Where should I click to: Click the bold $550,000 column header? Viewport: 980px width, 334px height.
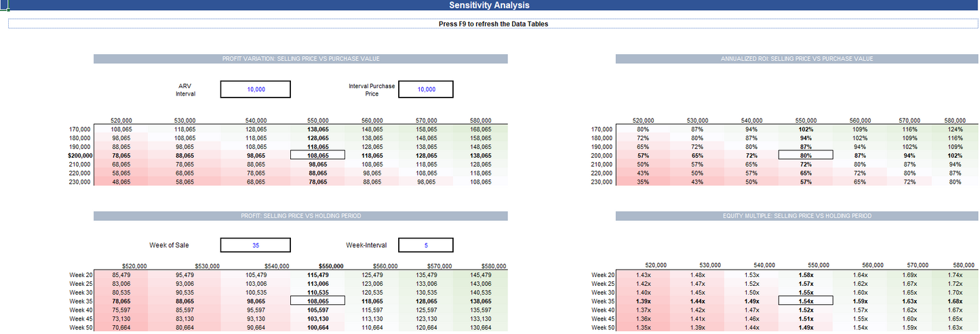pyautogui.click(x=331, y=266)
